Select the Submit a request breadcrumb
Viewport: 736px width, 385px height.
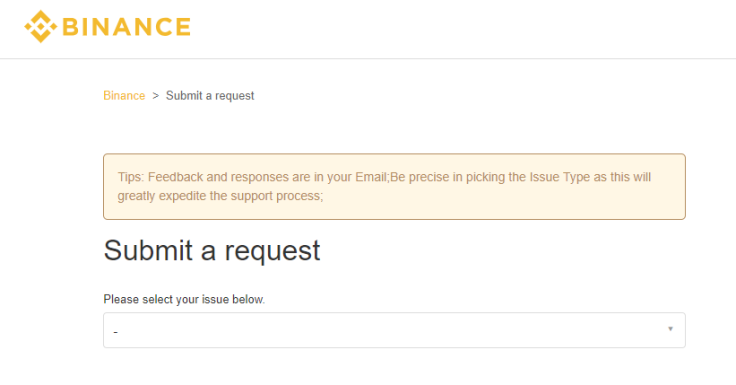pos(210,96)
